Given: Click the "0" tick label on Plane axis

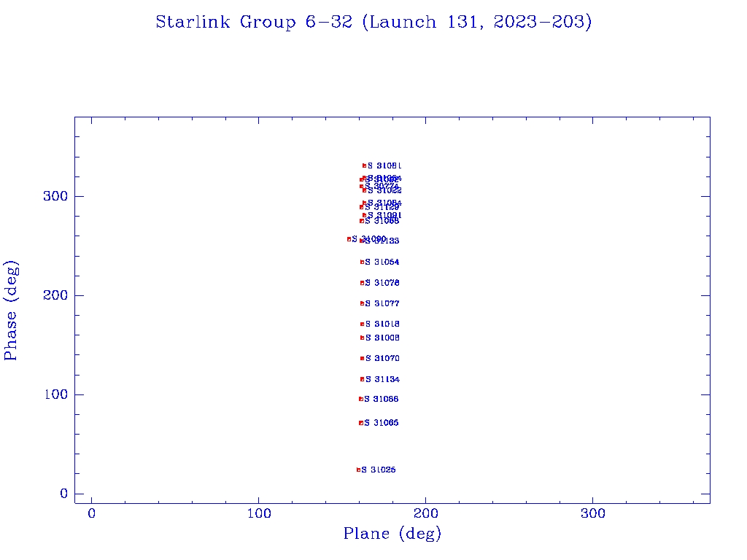Looking at the screenshot, I should (x=91, y=513).
